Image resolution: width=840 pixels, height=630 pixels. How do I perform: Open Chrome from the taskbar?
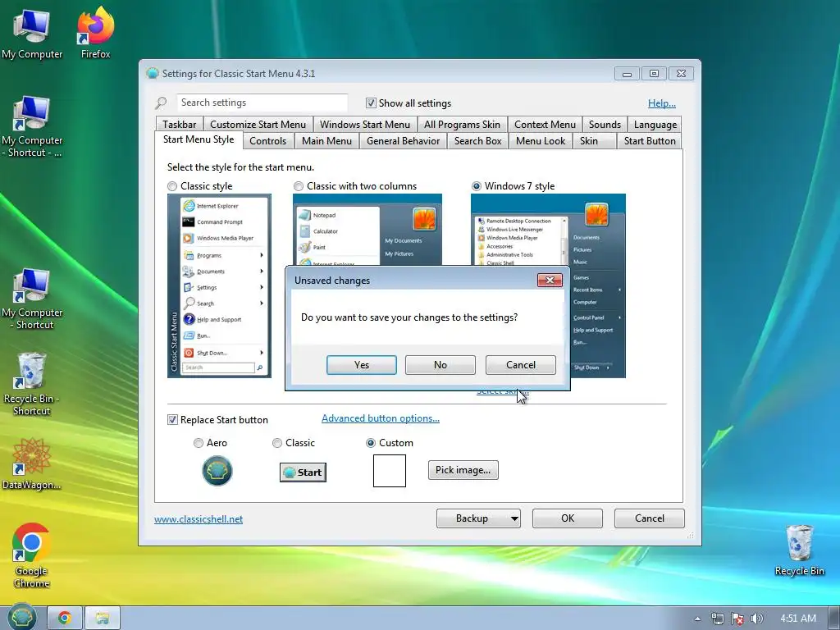tap(65, 619)
